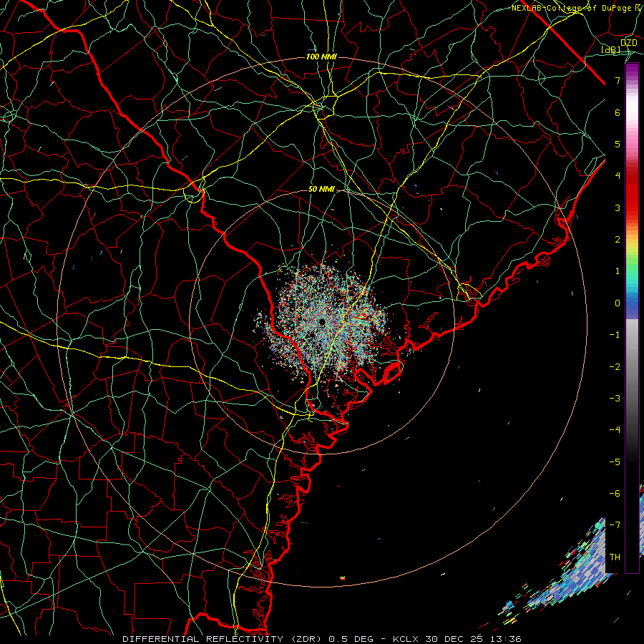Click the "5" value on the color scale
Image resolution: width=644 pixels, height=644 pixels.
click(x=618, y=144)
